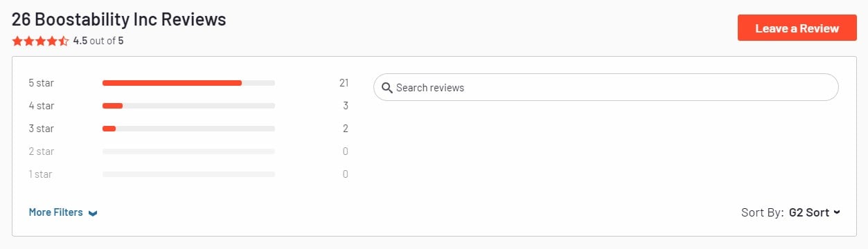Click the 3 star rating bar
Image resolution: width=868 pixels, height=249 pixels.
(188, 129)
